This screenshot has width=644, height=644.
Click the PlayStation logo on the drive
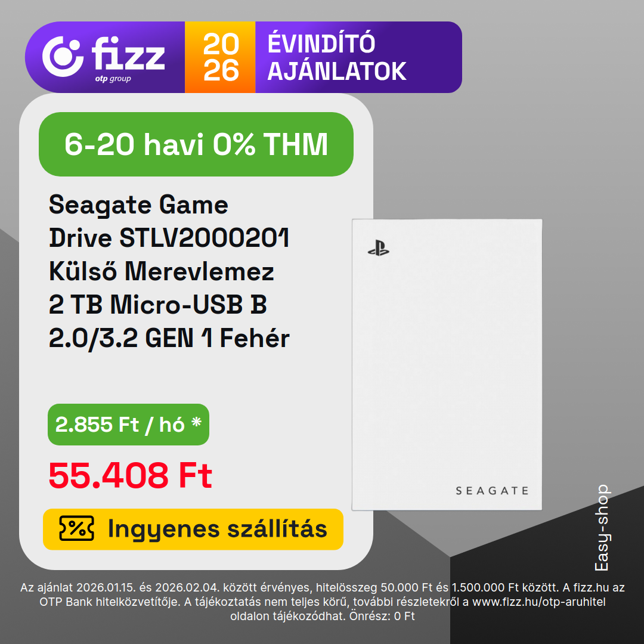pyautogui.click(x=378, y=249)
